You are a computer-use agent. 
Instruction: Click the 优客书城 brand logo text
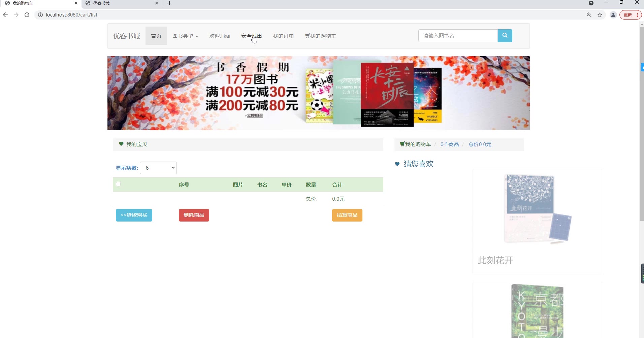127,36
